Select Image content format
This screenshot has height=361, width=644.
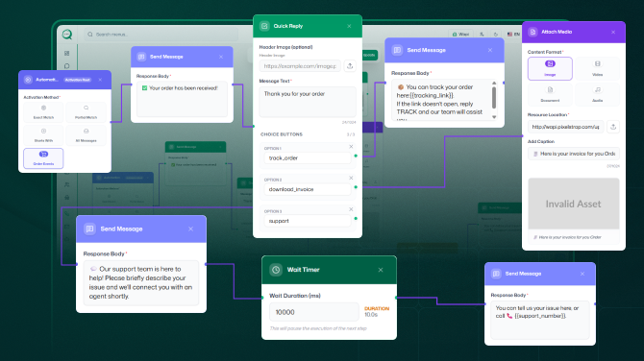coord(550,68)
